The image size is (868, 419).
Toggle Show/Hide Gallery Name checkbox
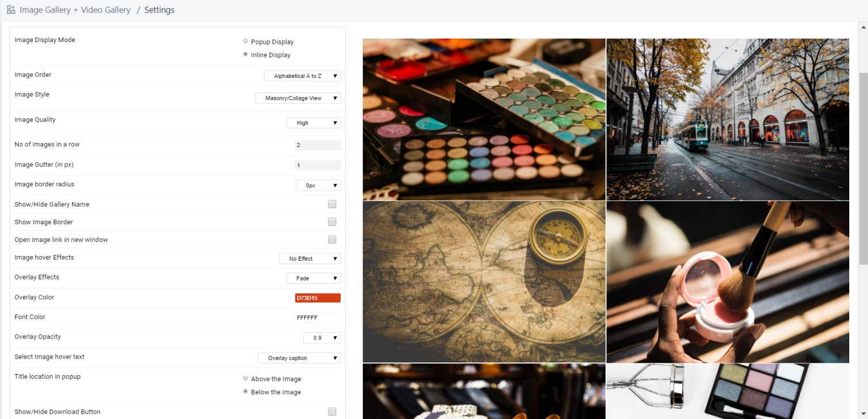click(332, 204)
